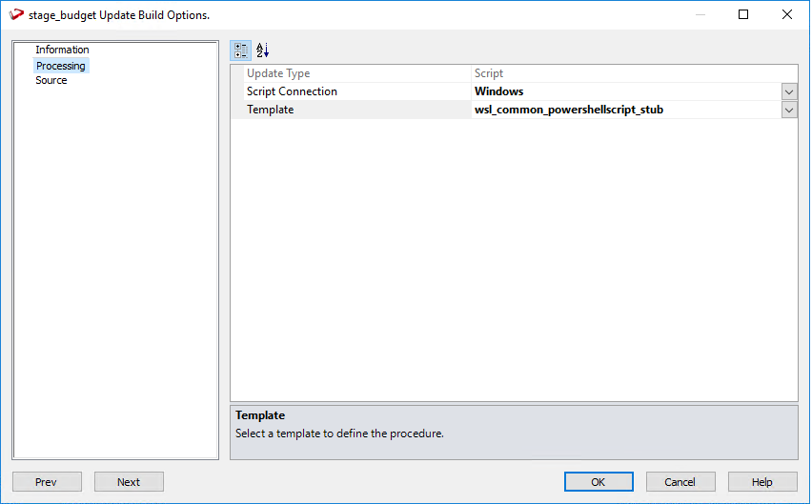Maximize the Update Build Options window

click(x=743, y=15)
